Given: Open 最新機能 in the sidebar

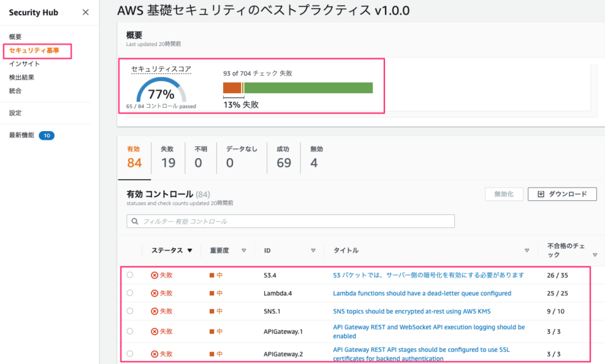Looking at the screenshot, I should coord(21,135).
